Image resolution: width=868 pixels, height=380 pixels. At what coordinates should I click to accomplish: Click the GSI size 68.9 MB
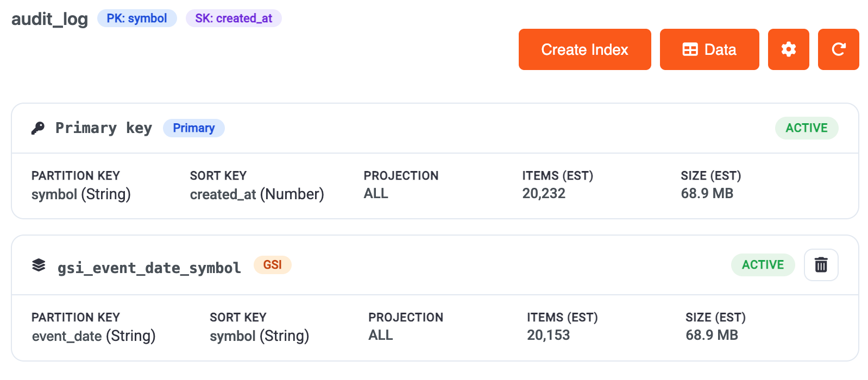[x=712, y=335]
